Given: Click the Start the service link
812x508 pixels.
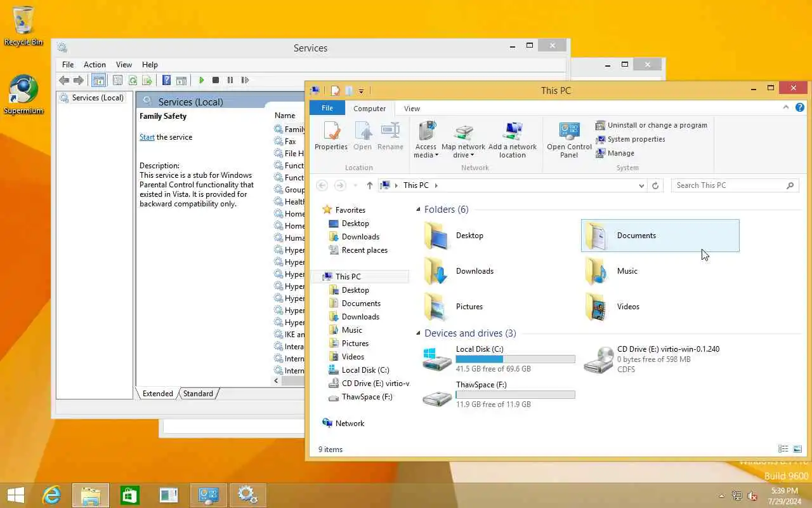Looking at the screenshot, I should point(147,137).
